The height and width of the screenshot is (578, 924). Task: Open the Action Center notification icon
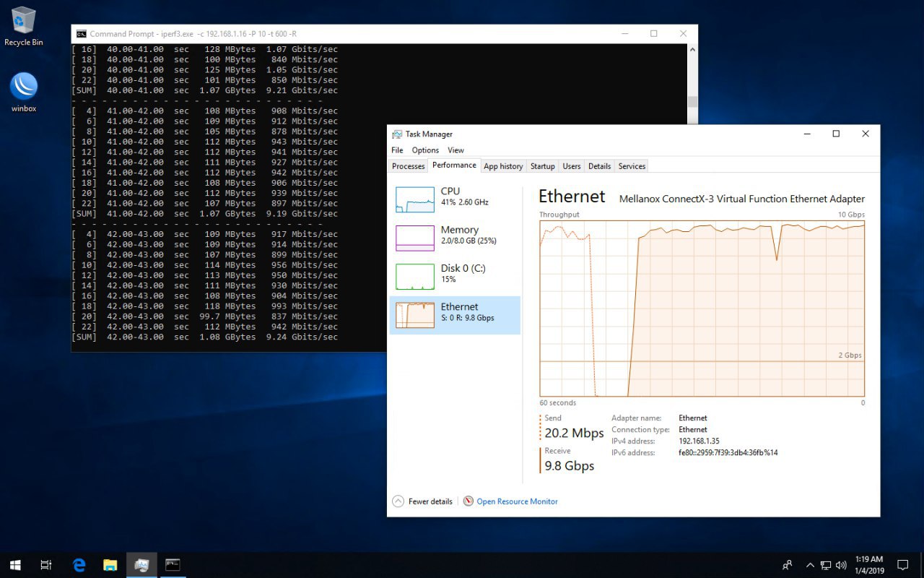point(902,565)
